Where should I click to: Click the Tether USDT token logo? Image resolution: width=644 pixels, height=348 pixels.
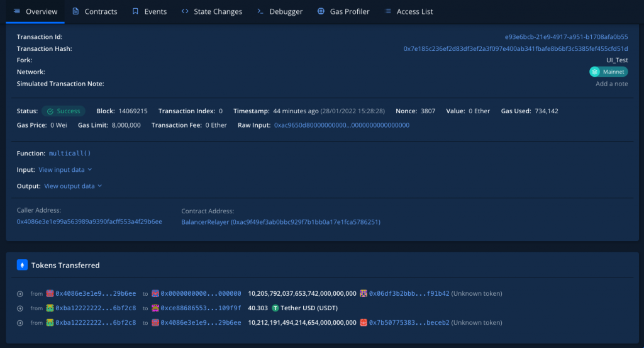point(275,308)
